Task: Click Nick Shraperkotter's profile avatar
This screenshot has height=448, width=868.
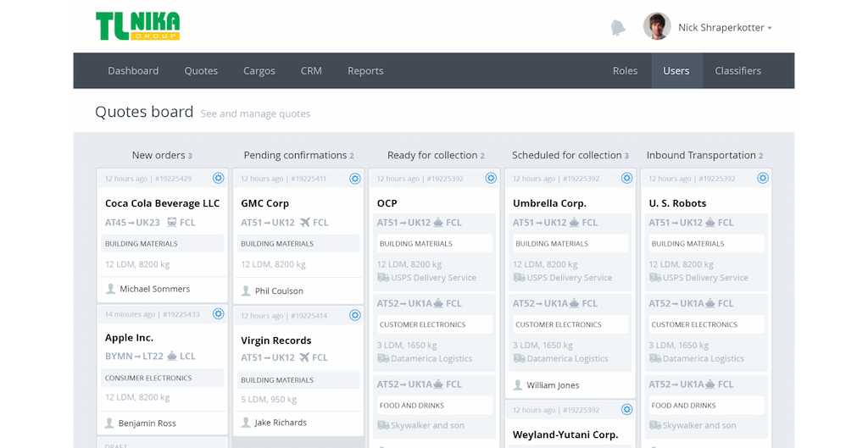Action: pyautogui.click(x=657, y=26)
